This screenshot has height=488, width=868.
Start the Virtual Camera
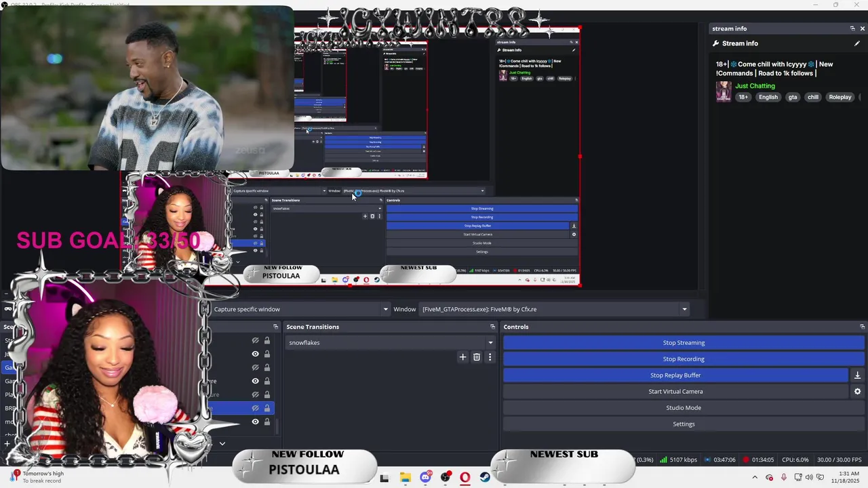click(675, 392)
